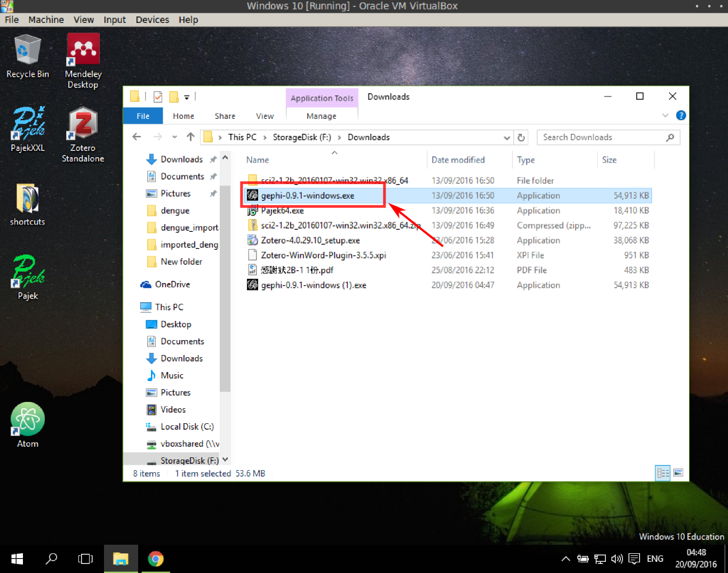Image resolution: width=728 pixels, height=573 pixels.
Task: Select This PC in navigation pane
Action: pos(162,307)
